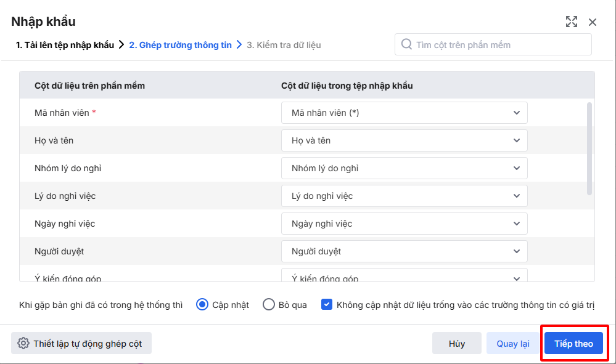Open the Mã nhân viên (*) dropdown
Viewport: 616px width, 364px height.
click(404, 113)
